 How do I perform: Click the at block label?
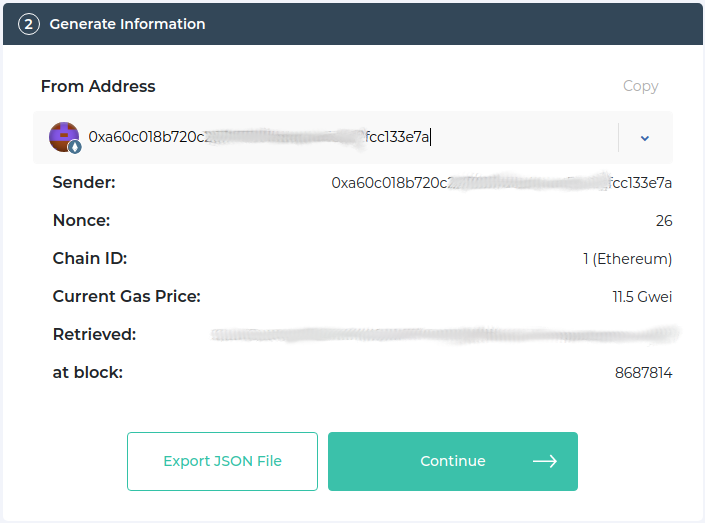pyautogui.click(x=88, y=372)
